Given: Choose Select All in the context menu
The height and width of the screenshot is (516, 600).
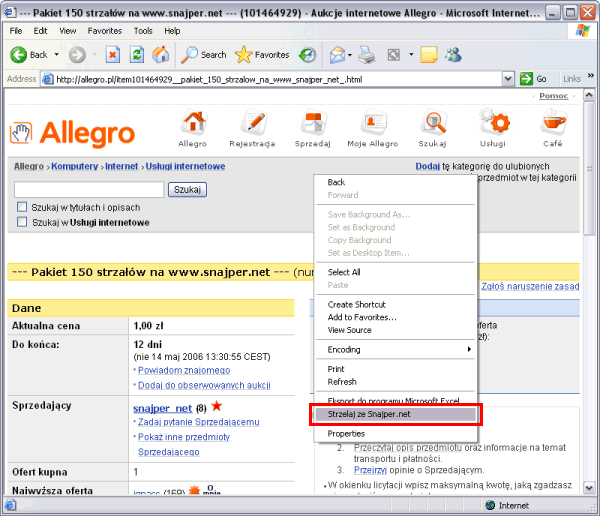Looking at the screenshot, I should [x=396, y=272].
